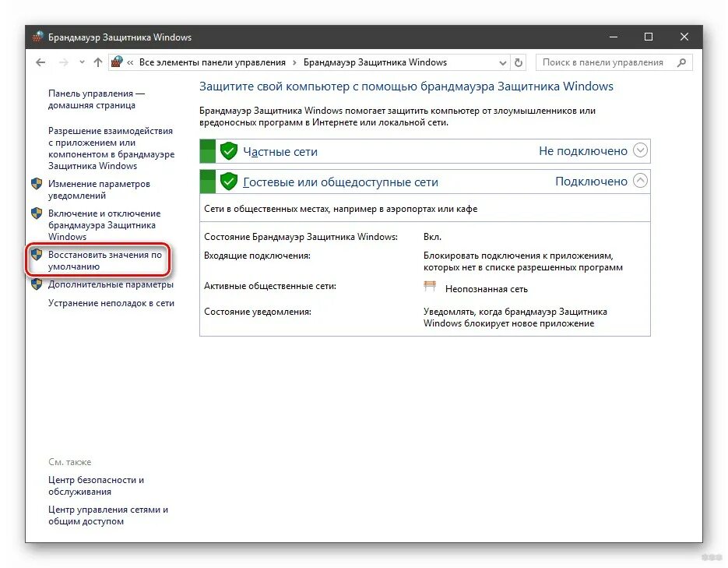Go up one level arrow

point(97,62)
